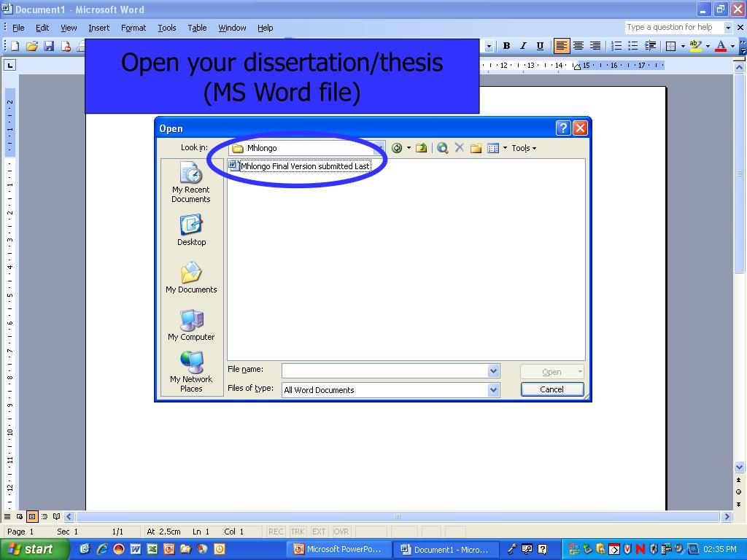Launch Internet Explorer from Quick Launch
Viewport: 747px width, 560px height.
(x=102, y=549)
